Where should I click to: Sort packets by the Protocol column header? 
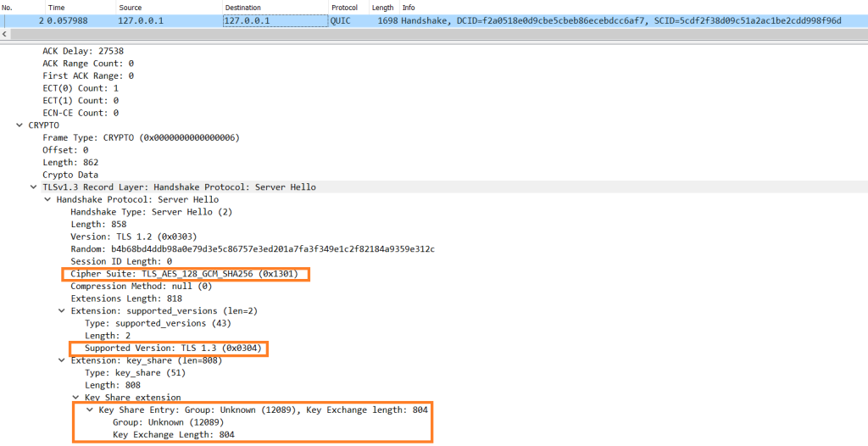343,7
